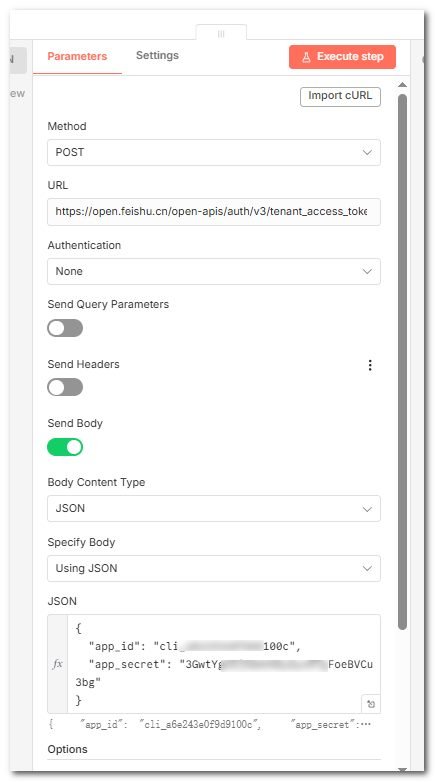Viewport: 435px width, 782px height.
Task: Click the three-dot menu beside Send Headers
Action: (x=370, y=365)
